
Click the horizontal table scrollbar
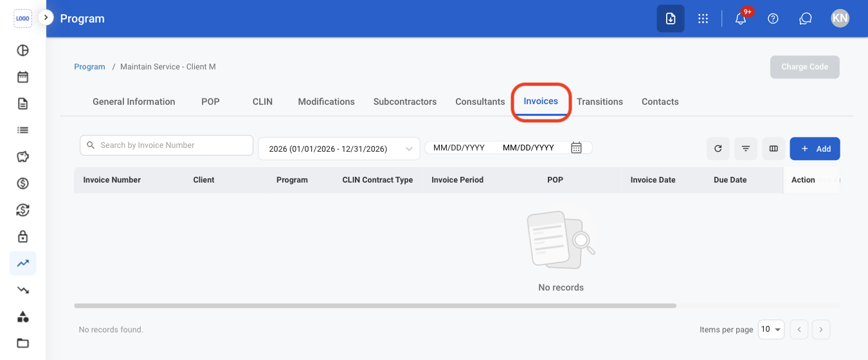pyautogui.click(x=375, y=306)
